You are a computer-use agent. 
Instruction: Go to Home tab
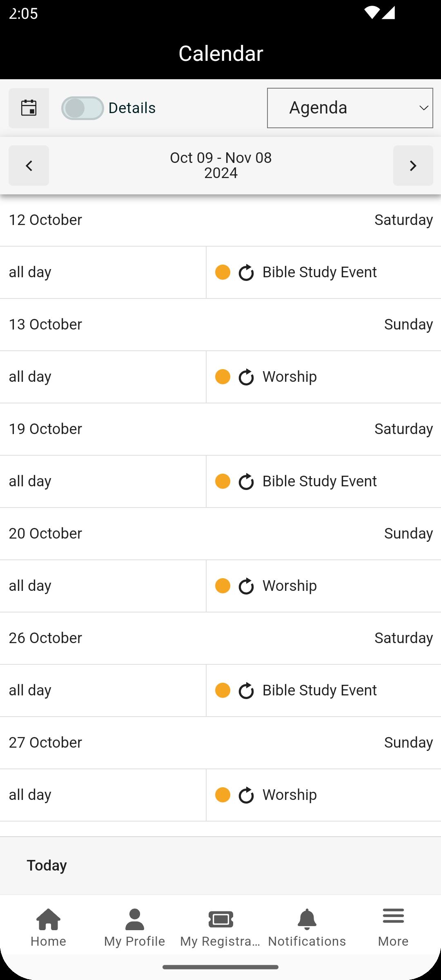click(48, 927)
